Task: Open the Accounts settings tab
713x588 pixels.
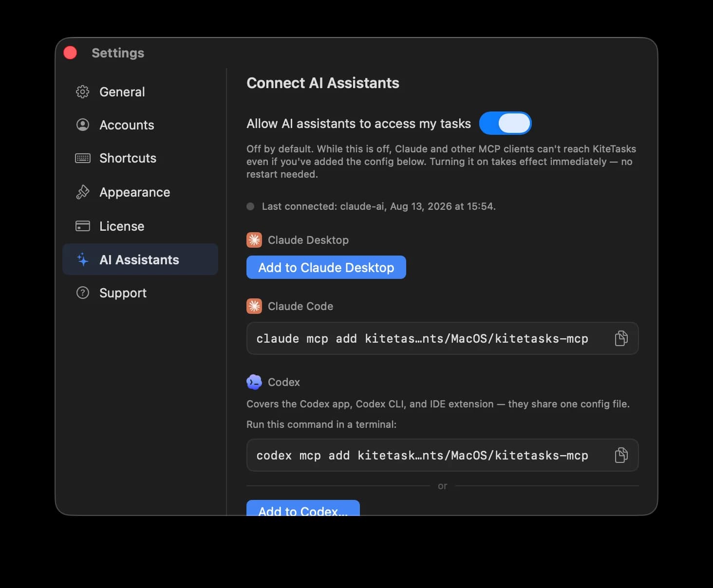Action: pos(140,125)
